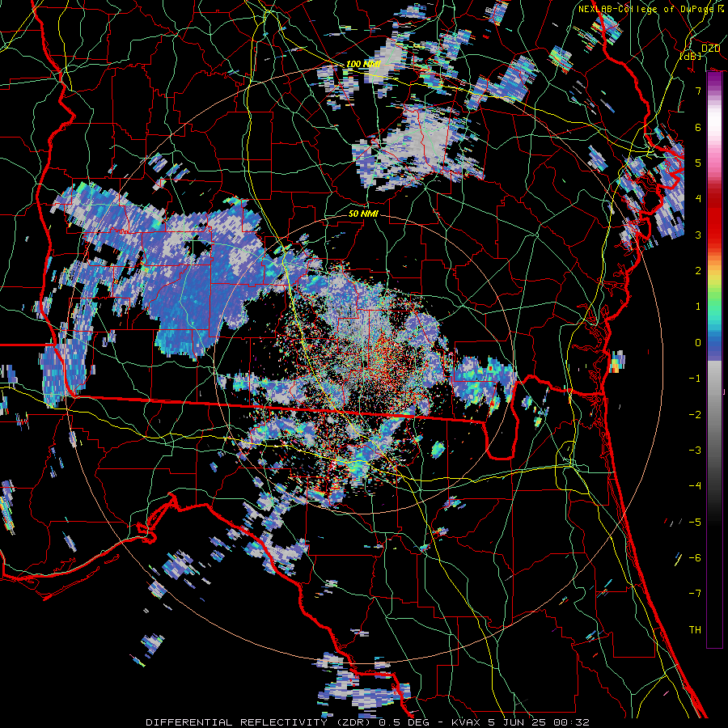Viewport: 728px width, 728px height.
Task: Click the "-4" value on the dB scale
Action: [695, 486]
